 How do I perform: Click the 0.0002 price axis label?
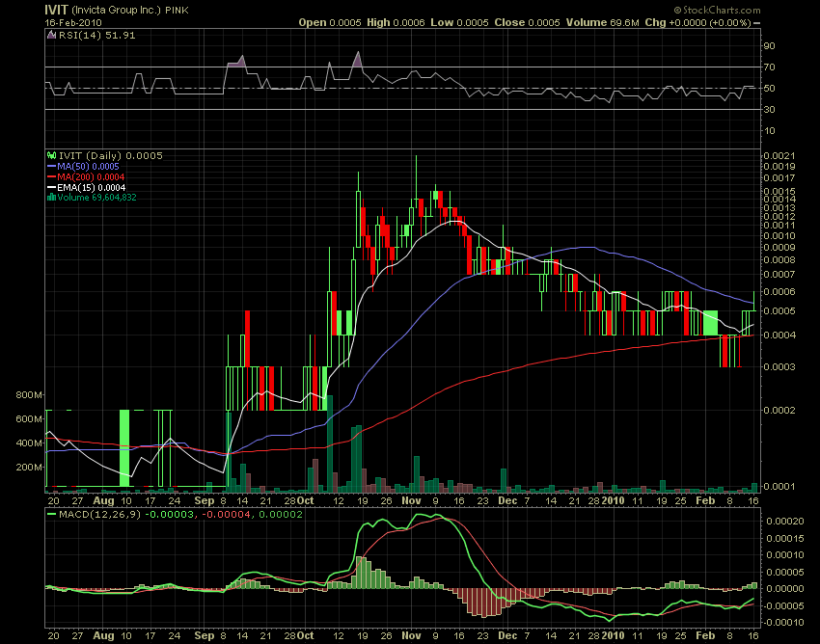click(779, 410)
